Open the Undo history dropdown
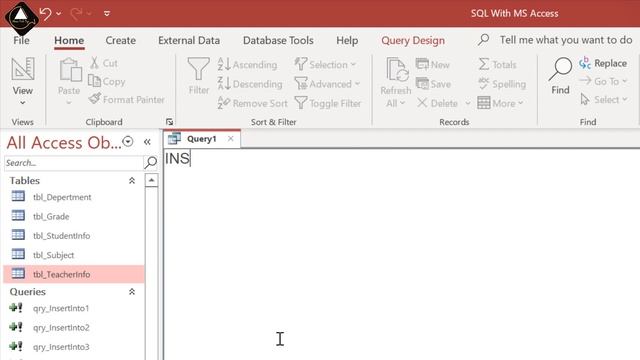The image size is (640, 360). pos(59,14)
